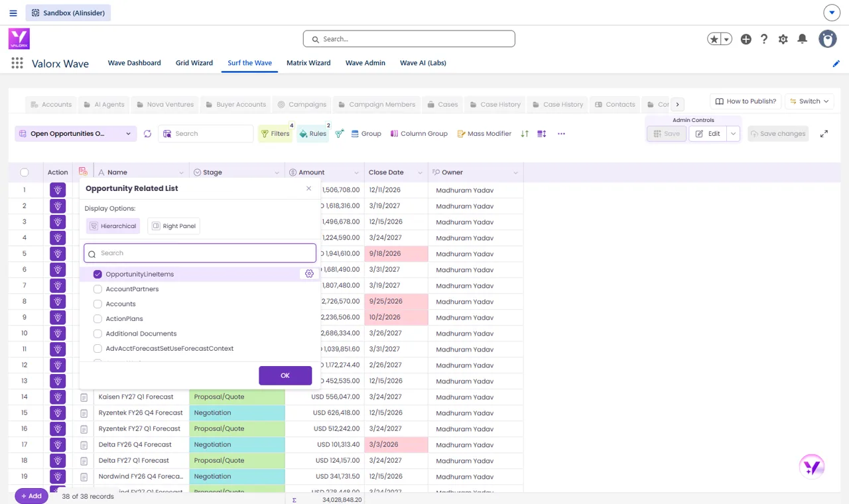Tick the AdvAcctForecastSetUseForecastContext checkbox
The image size is (849, 504).
[x=98, y=349]
